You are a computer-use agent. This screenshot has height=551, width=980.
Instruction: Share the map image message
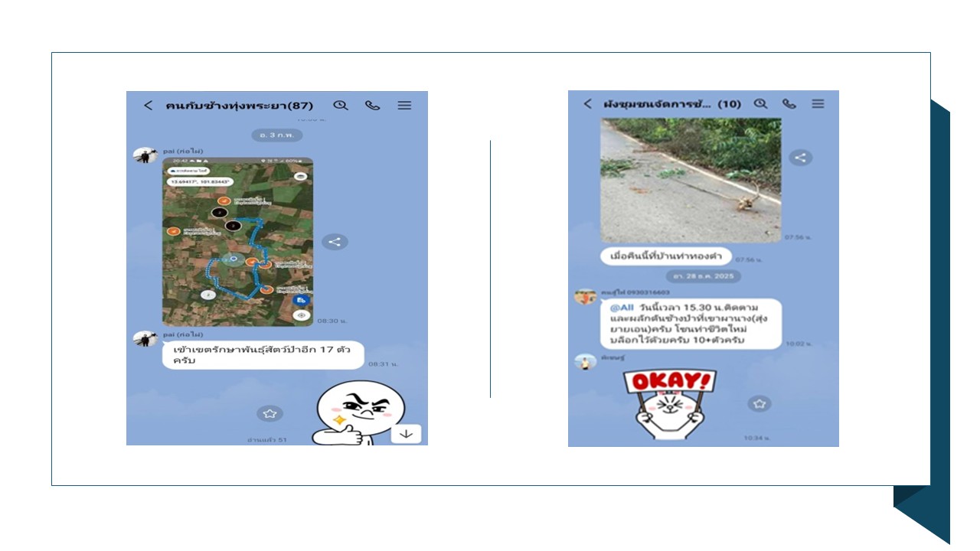click(334, 242)
